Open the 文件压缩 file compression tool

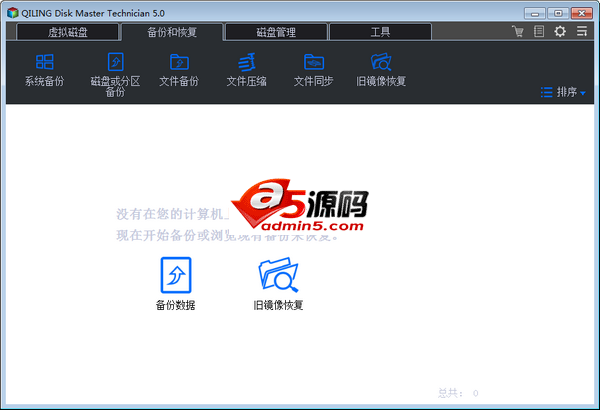(x=246, y=70)
